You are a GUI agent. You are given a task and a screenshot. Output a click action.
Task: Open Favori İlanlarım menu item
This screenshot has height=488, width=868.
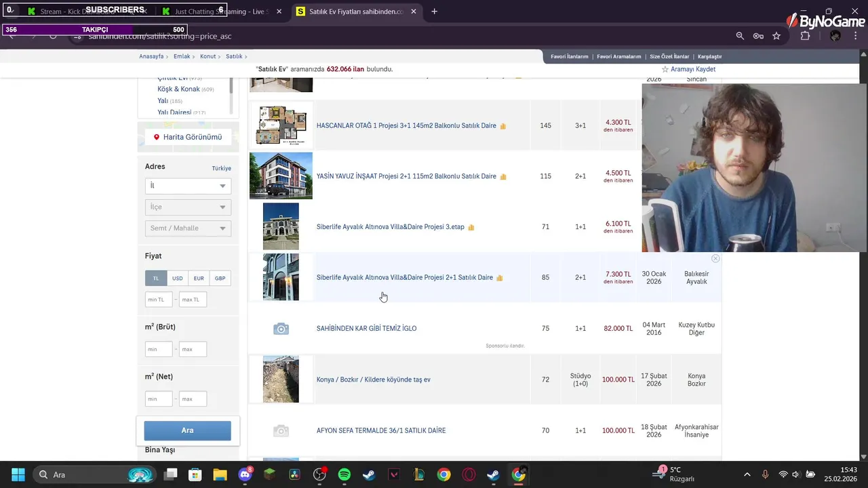click(x=570, y=57)
